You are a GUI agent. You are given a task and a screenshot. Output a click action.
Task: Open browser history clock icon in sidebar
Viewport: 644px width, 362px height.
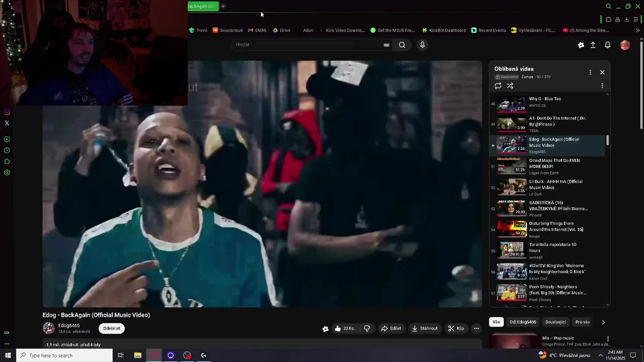7,150
